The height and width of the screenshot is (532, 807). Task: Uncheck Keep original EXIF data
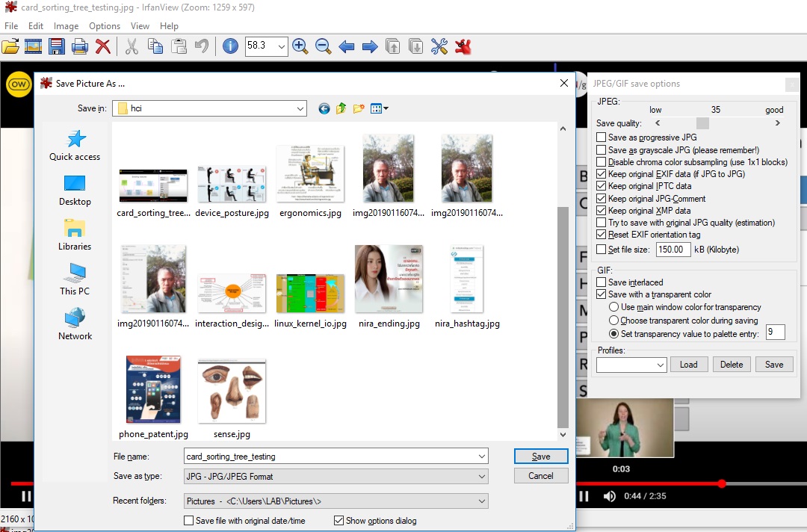[601, 174]
